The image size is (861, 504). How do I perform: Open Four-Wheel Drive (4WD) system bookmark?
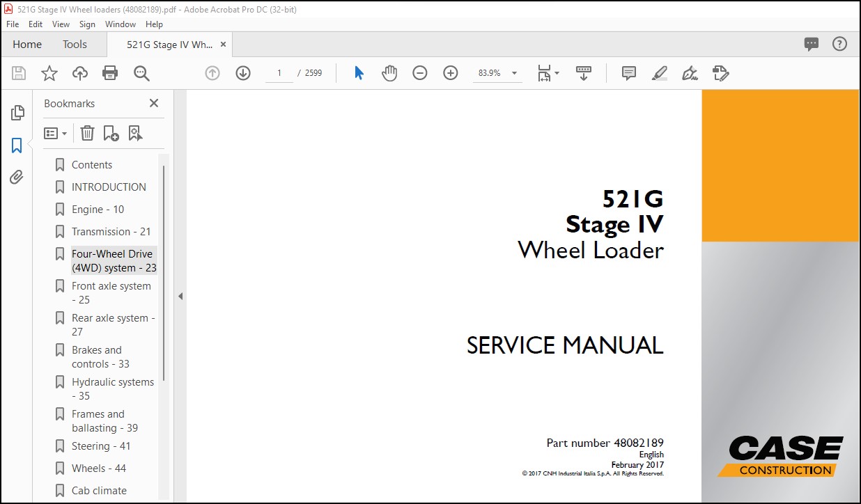tap(114, 261)
